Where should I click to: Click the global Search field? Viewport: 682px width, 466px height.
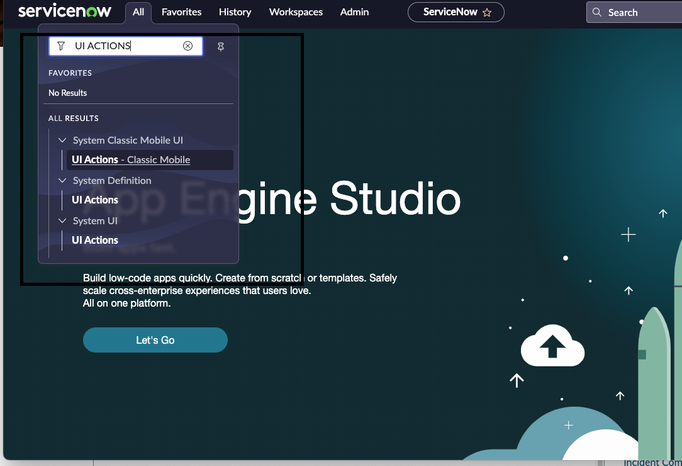[635, 12]
